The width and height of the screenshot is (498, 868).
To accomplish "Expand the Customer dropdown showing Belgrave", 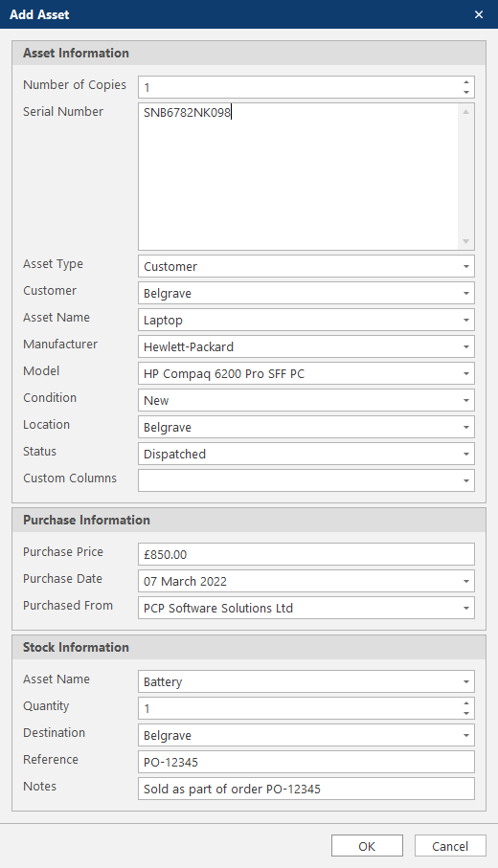I will 465,294.
